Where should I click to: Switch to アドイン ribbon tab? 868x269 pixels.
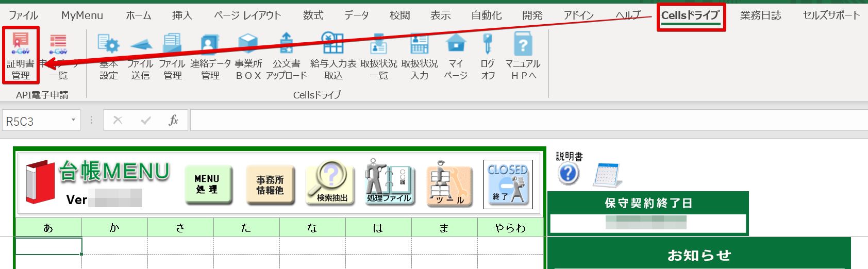pyautogui.click(x=578, y=15)
